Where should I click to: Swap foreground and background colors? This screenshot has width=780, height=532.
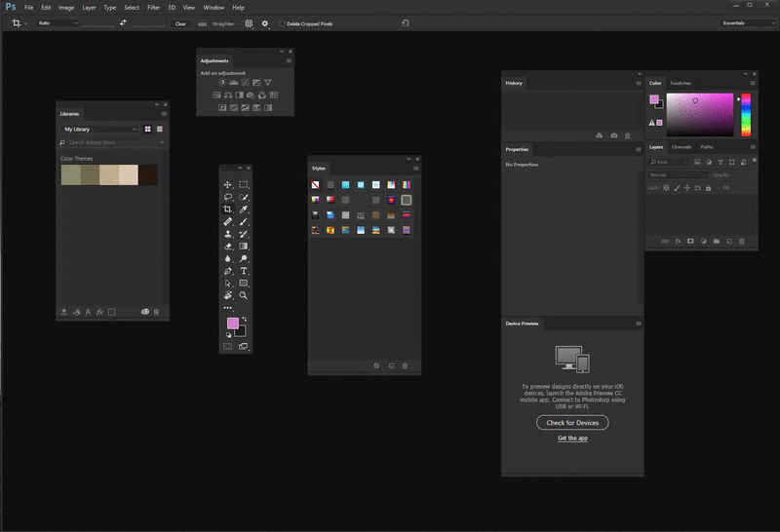coord(244,319)
